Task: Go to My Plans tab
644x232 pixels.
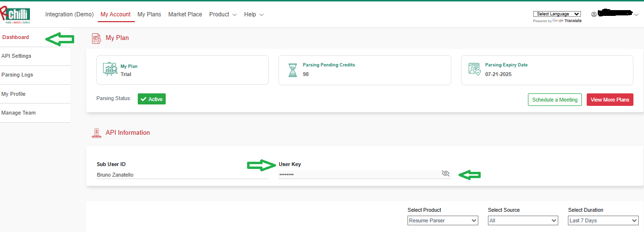Action: tap(149, 14)
